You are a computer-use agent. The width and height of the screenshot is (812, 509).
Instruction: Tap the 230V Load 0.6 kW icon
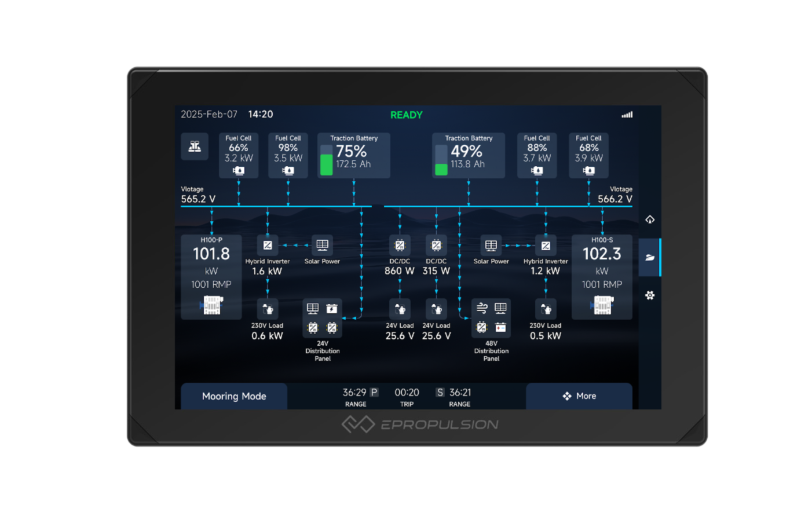click(268, 309)
